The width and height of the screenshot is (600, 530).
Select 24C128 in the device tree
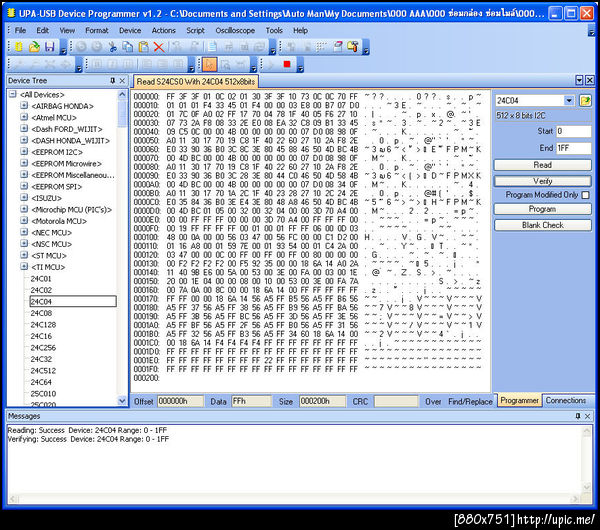(x=43, y=325)
